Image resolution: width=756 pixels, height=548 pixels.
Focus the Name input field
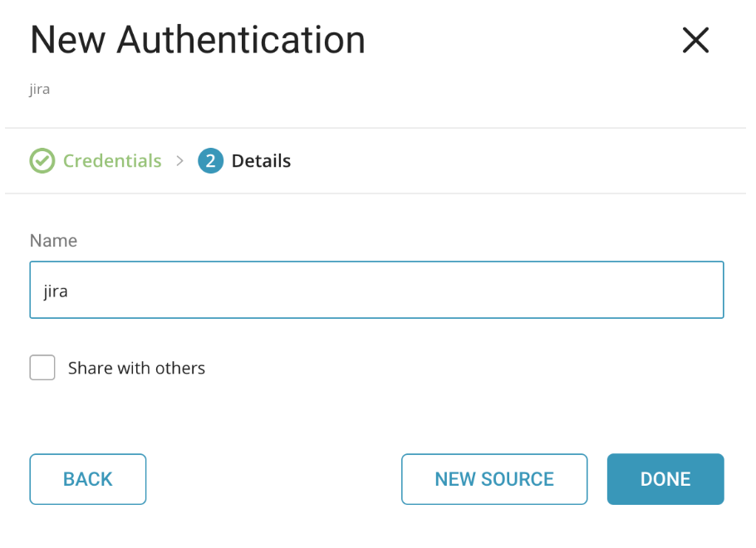click(x=376, y=290)
